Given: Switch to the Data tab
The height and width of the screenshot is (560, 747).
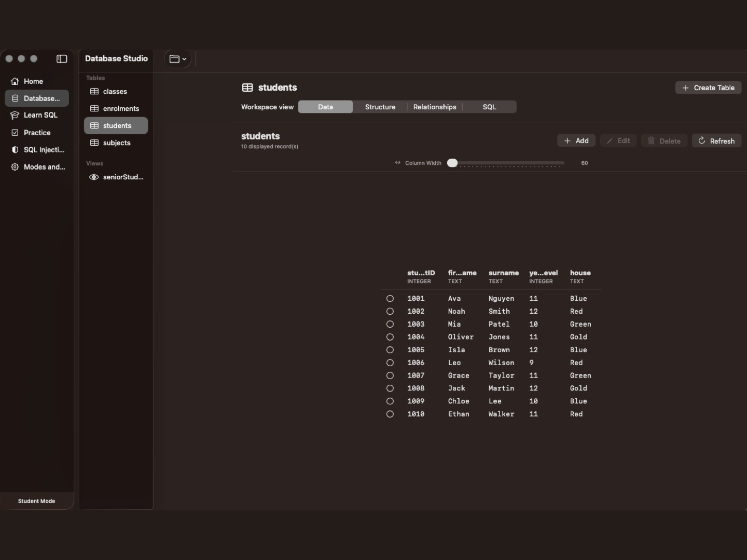Looking at the screenshot, I should pos(326,107).
